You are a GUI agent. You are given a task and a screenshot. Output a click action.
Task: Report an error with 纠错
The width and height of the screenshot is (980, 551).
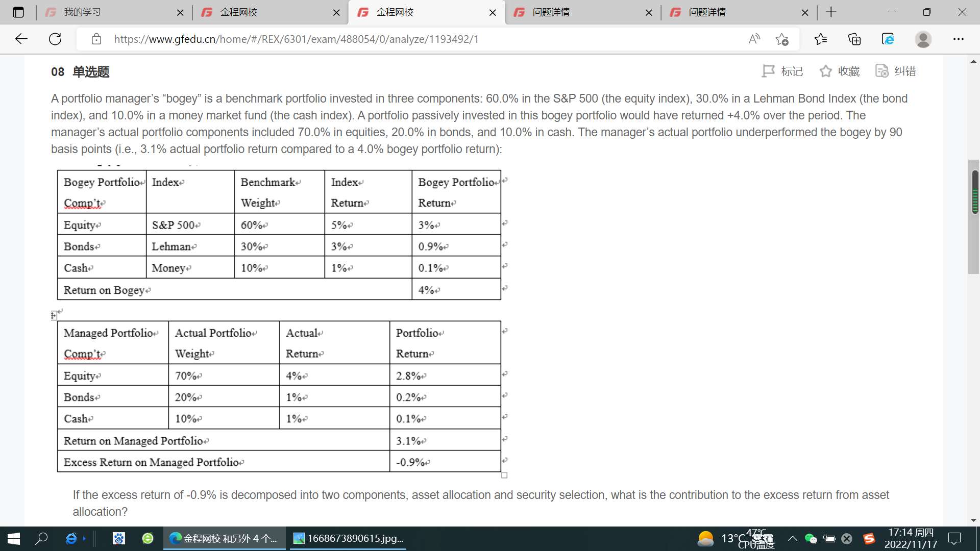(x=896, y=71)
